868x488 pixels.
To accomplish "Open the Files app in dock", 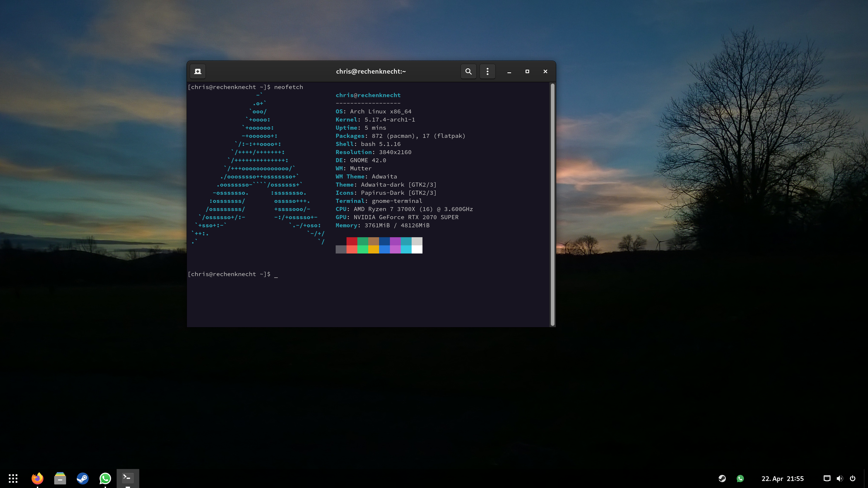I will coord(60,478).
